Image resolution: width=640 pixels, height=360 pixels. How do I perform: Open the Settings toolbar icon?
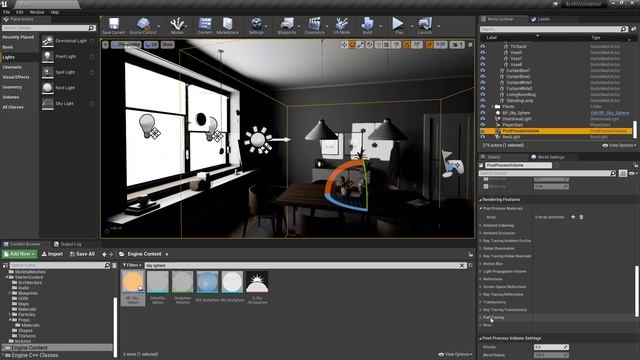(256, 25)
